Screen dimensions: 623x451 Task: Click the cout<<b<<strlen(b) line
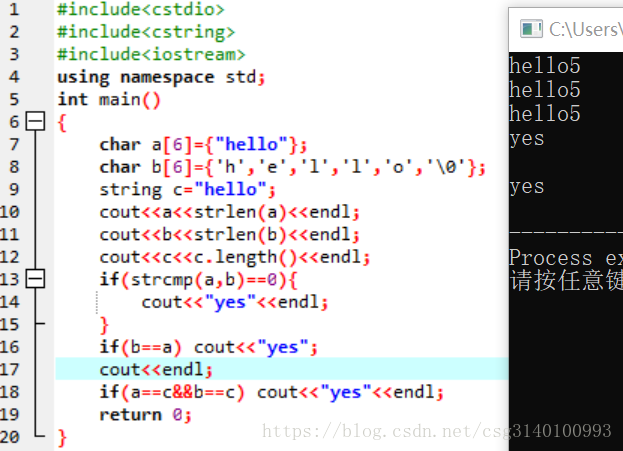229,235
